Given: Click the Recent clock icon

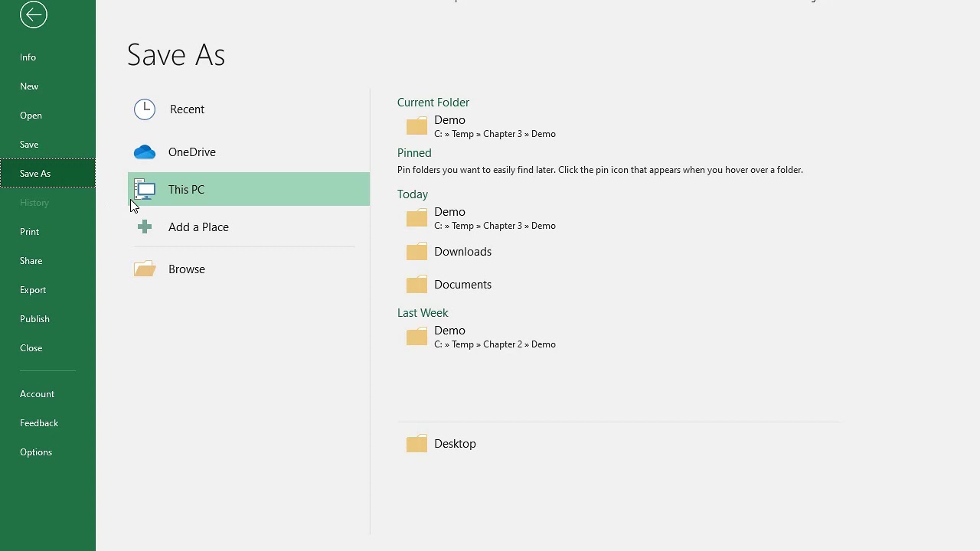Looking at the screenshot, I should click(x=145, y=109).
